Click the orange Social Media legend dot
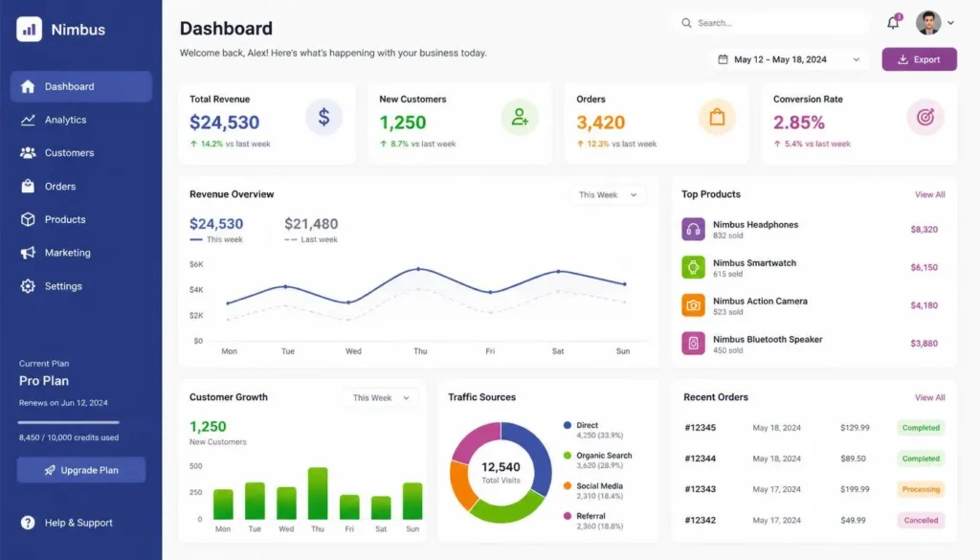 [568, 485]
